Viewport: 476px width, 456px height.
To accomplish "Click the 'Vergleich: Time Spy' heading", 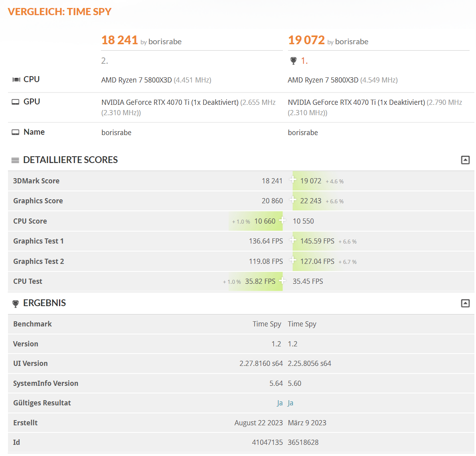I will pos(60,12).
